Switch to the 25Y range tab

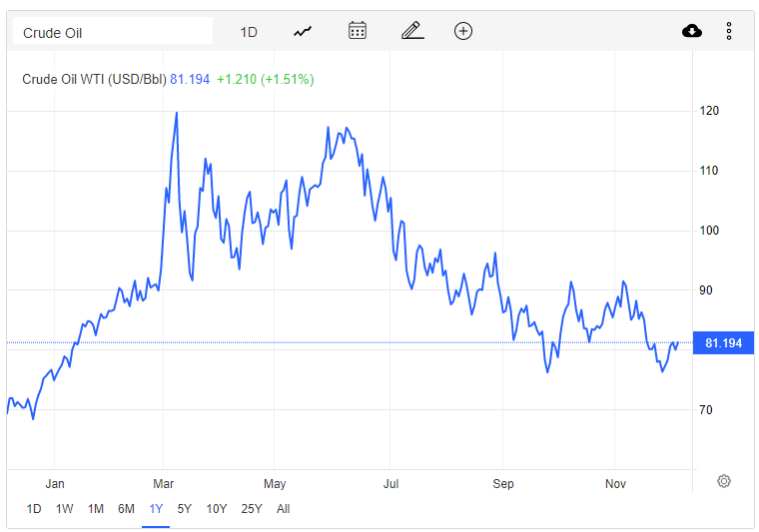(x=252, y=509)
